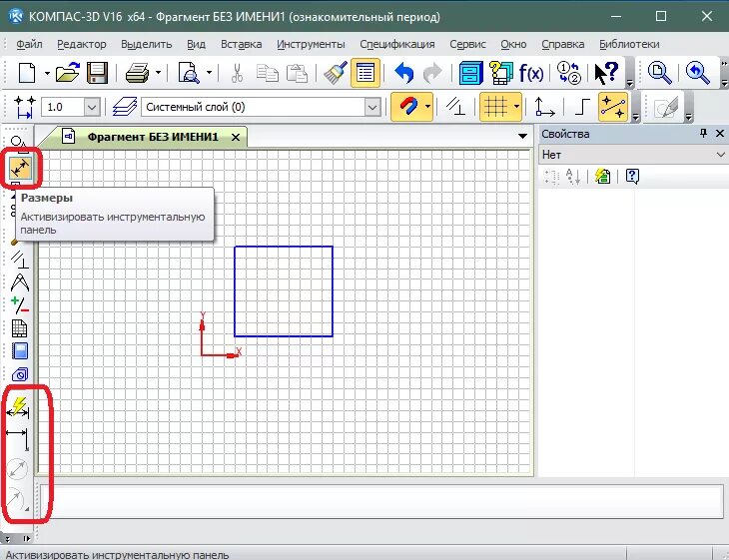Click the question-mark table icon
The height and width of the screenshot is (560, 729).
500,73
